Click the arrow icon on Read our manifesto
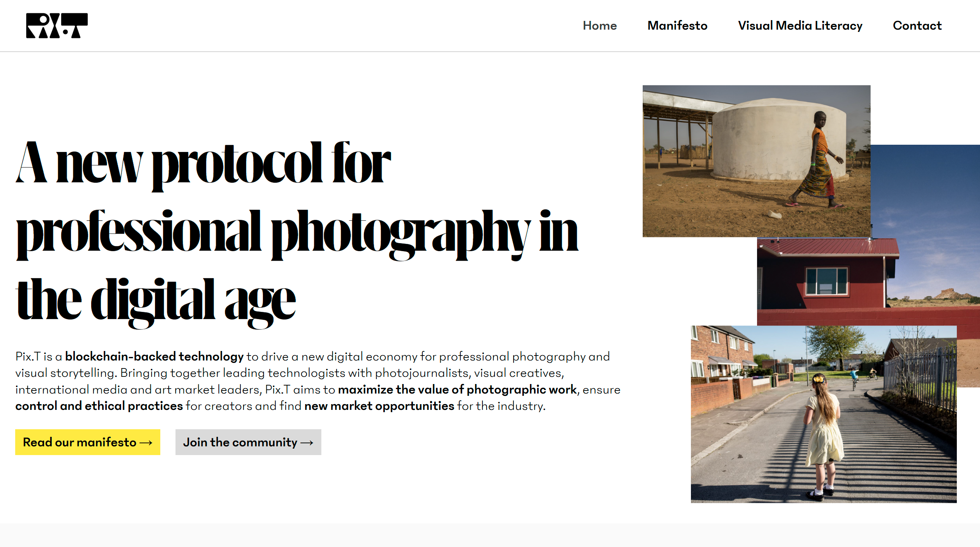Image resolution: width=980 pixels, height=547 pixels. [146, 443]
